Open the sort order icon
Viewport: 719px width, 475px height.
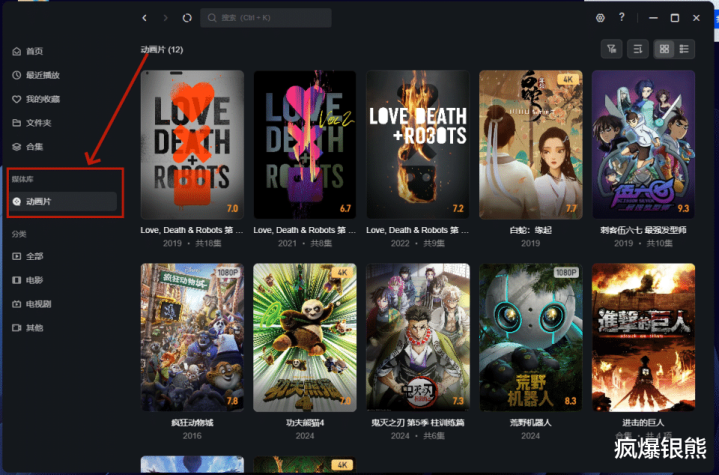click(638, 49)
